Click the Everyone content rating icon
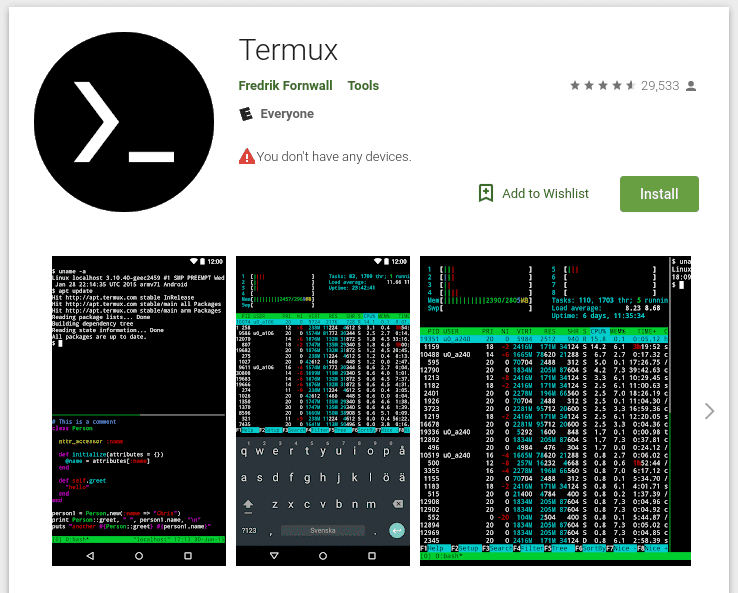The image size is (738, 593). pos(246,114)
